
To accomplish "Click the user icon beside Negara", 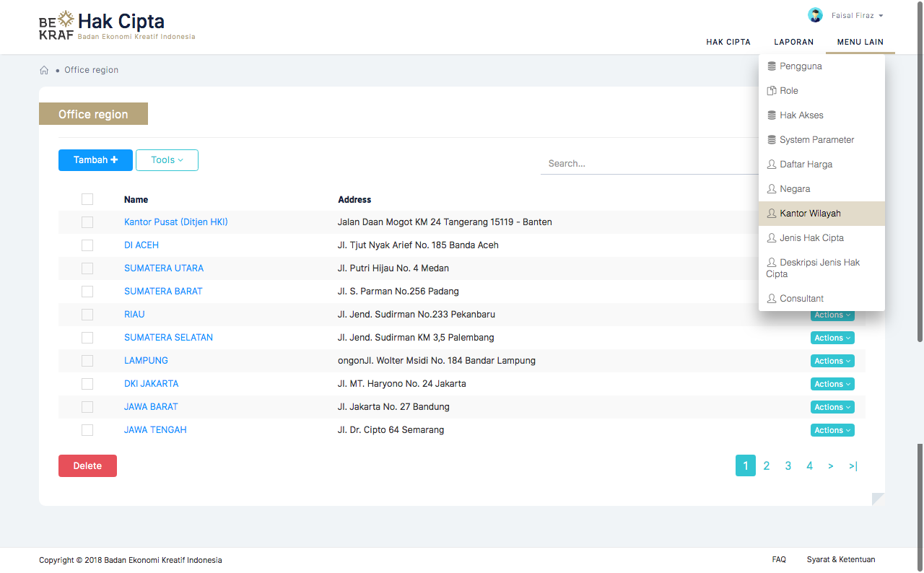I will click(x=772, y=189).
